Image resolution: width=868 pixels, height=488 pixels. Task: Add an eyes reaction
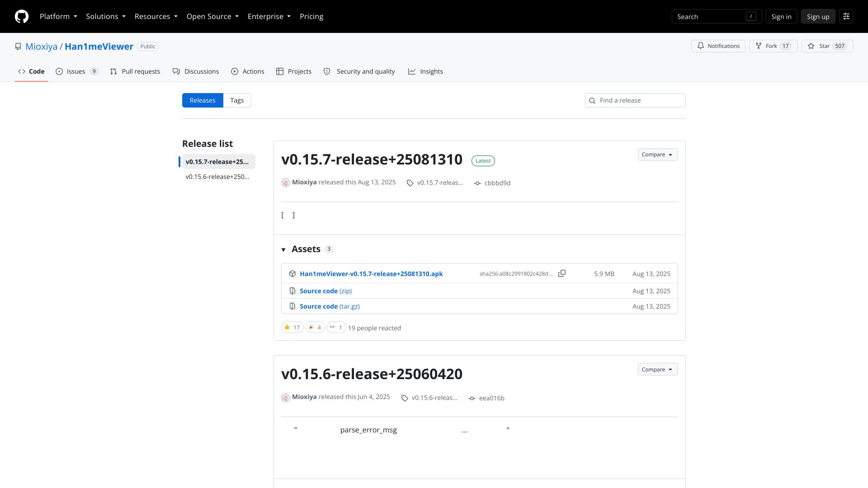336,327
